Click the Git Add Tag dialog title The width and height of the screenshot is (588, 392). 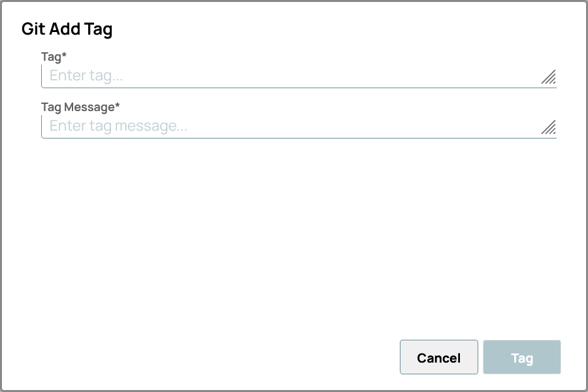tap(67, 29)
